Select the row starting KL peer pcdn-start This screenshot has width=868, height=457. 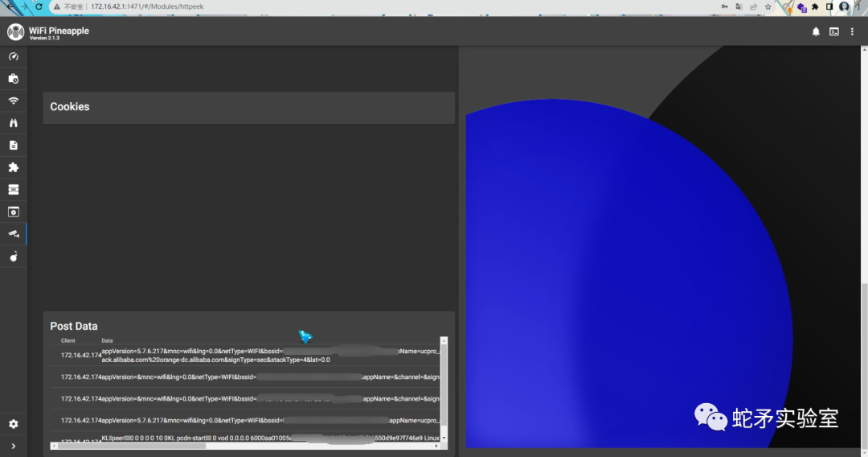point(245,438)
